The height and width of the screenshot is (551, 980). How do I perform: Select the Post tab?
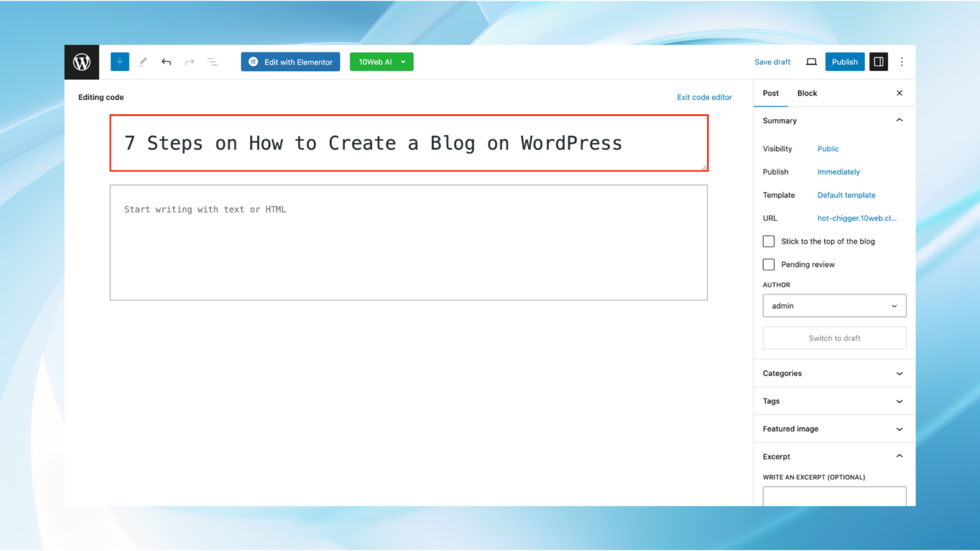click(770, 92)
